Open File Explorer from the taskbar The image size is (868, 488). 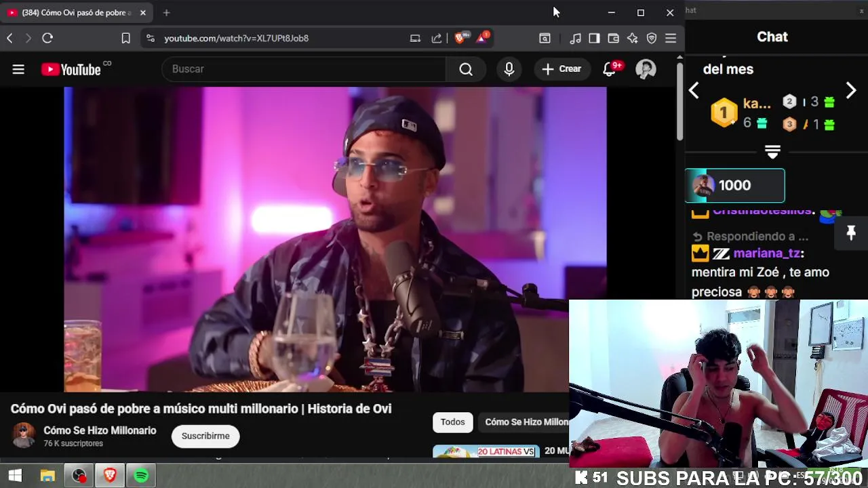pyautogui.click(x=47, y=476)
